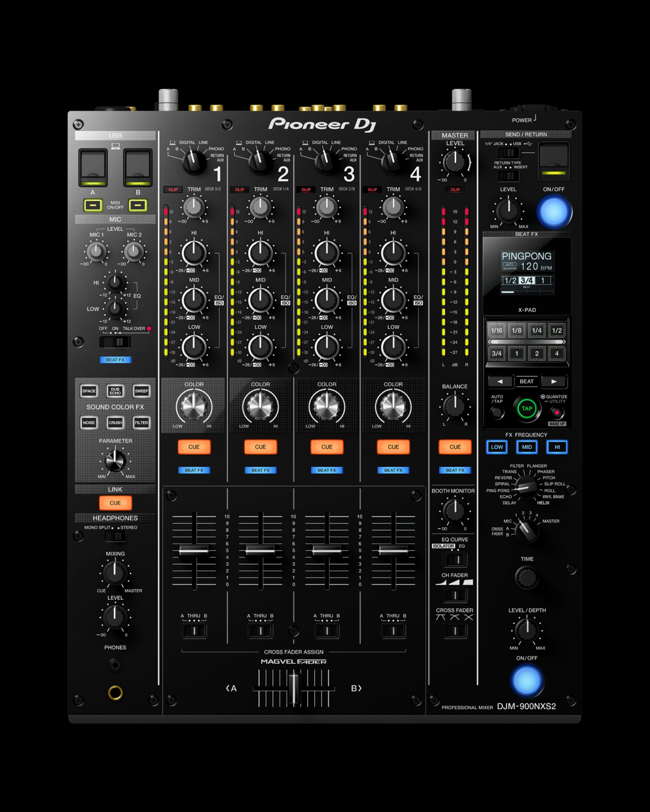This screenshot has height=812, width=650.
Task: Click the beat right arrow button
Action: click(554, 381)
